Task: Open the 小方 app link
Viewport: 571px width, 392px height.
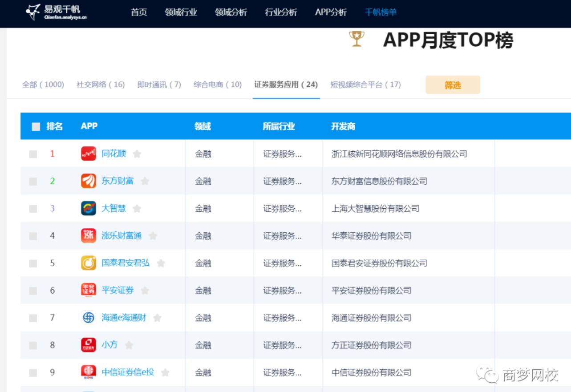Action: pyautogui.click(x=110, y=345)
